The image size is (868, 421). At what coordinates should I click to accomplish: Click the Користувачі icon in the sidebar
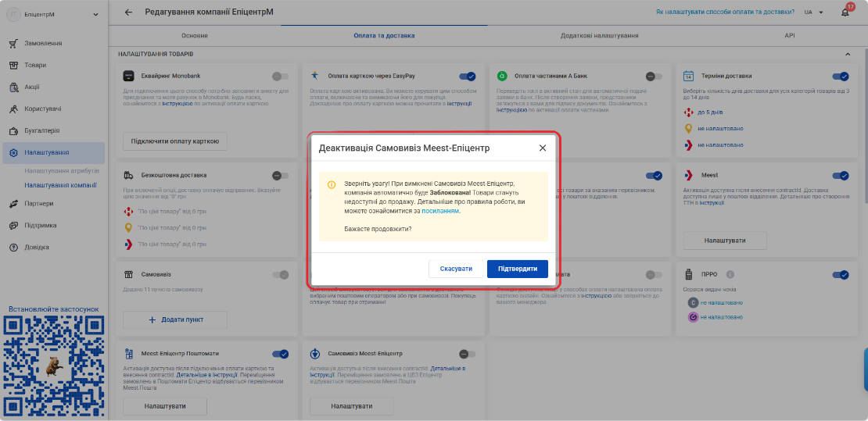tap(14, 109)
